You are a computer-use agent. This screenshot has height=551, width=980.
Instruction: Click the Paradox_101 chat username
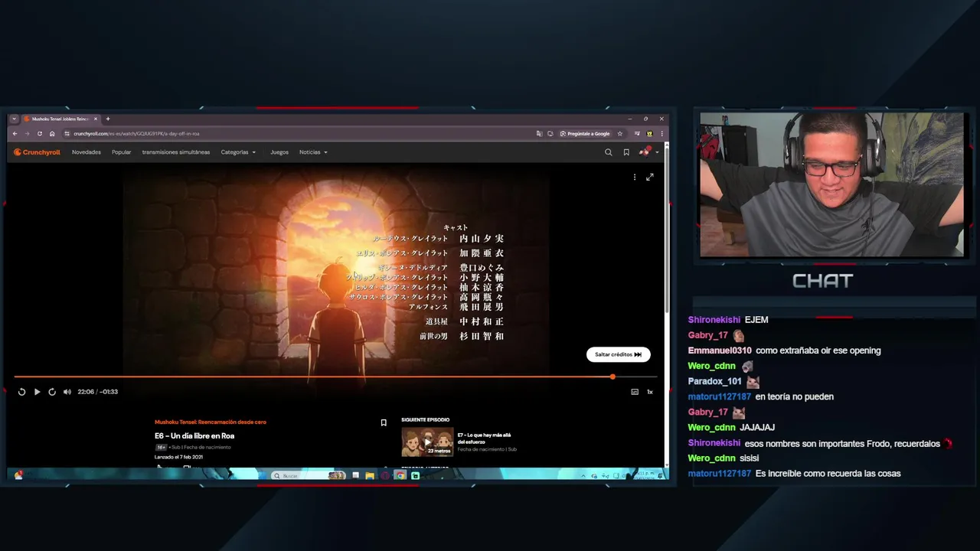715,381
